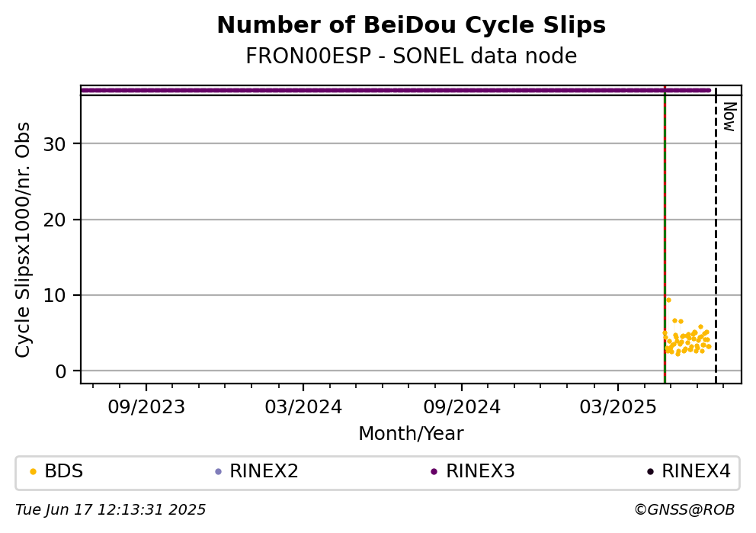Click the y-axis value 30 label
756x533 pixels.
(54, 144)
